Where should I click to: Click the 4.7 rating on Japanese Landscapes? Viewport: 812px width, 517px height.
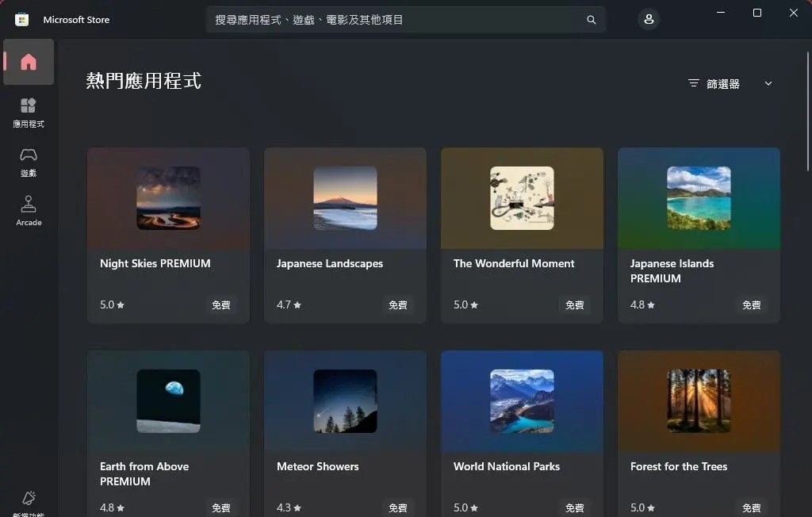point(289,304)
